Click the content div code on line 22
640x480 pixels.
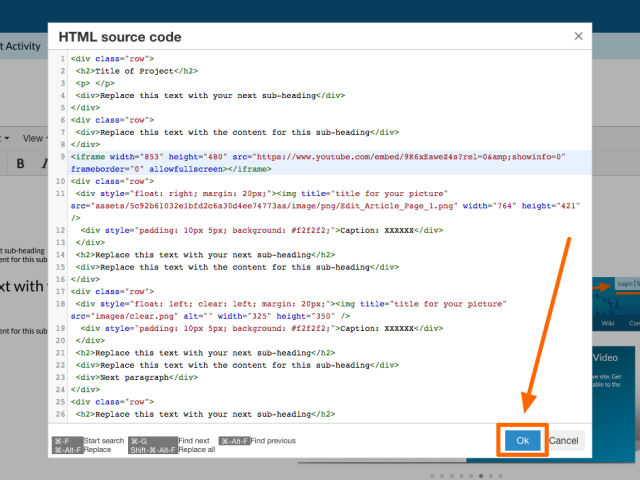point(237,365)
